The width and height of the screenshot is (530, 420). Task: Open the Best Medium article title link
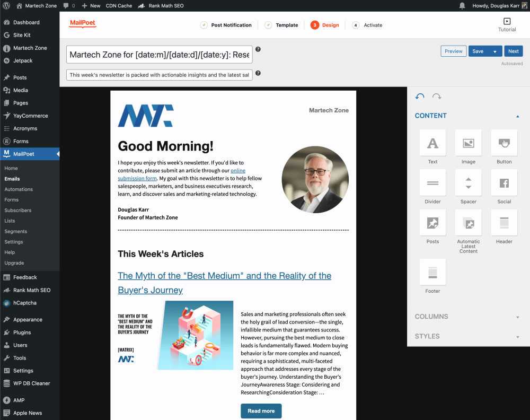(x=224, y=283)
